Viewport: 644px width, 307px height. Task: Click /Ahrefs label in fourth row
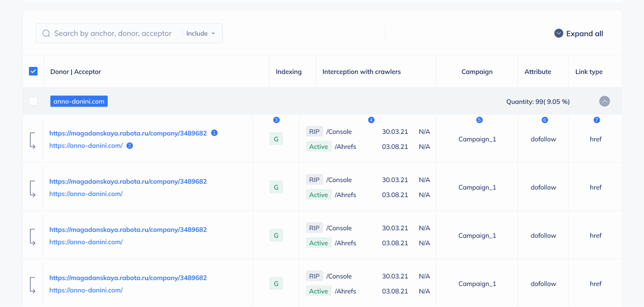pos(345,291)
